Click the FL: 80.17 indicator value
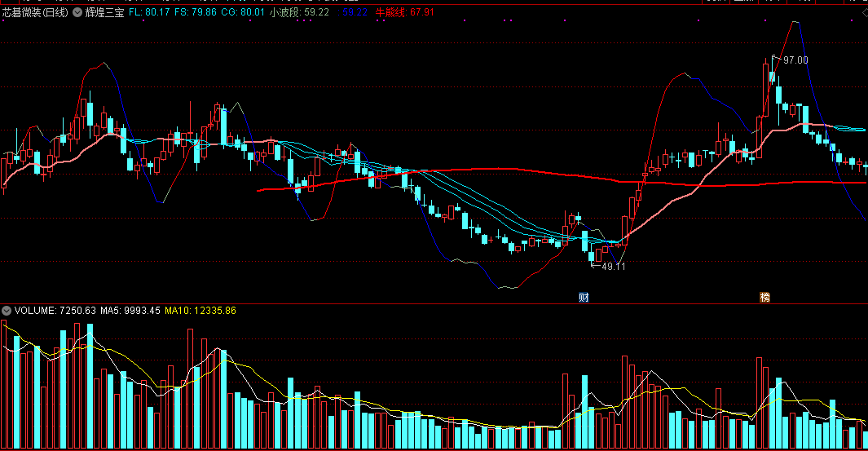Viewport: 868px width, 451px height. tap(149, 12)
